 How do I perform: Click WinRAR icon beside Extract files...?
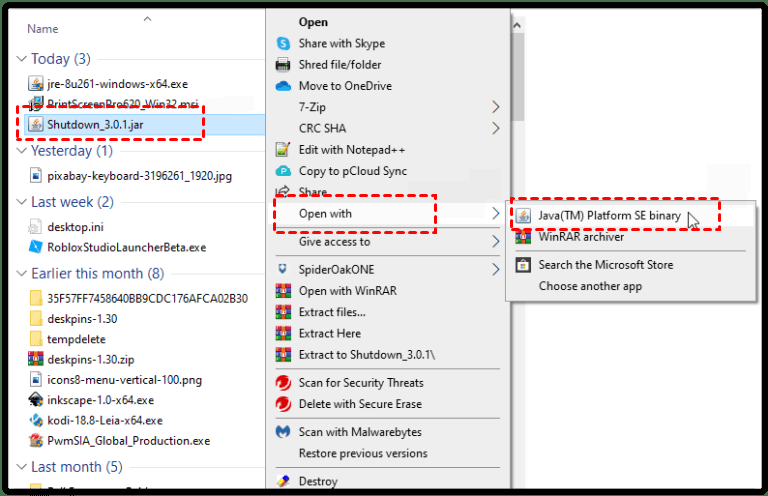(283, 312)
